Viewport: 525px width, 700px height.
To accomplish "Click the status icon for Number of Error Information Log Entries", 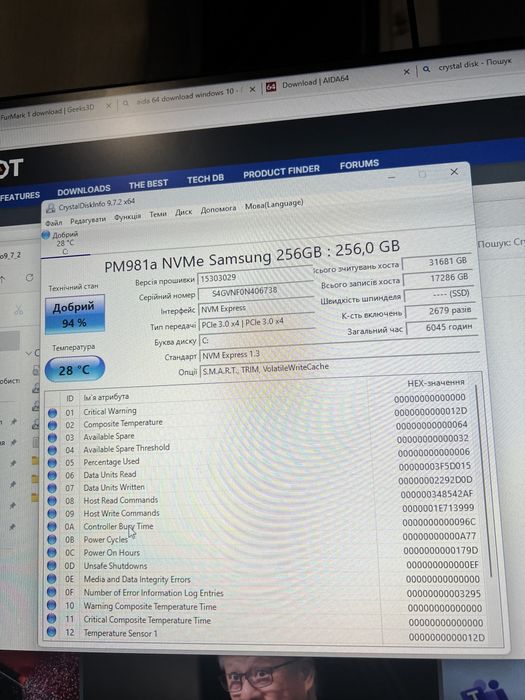I will click(x=52, y=592).
